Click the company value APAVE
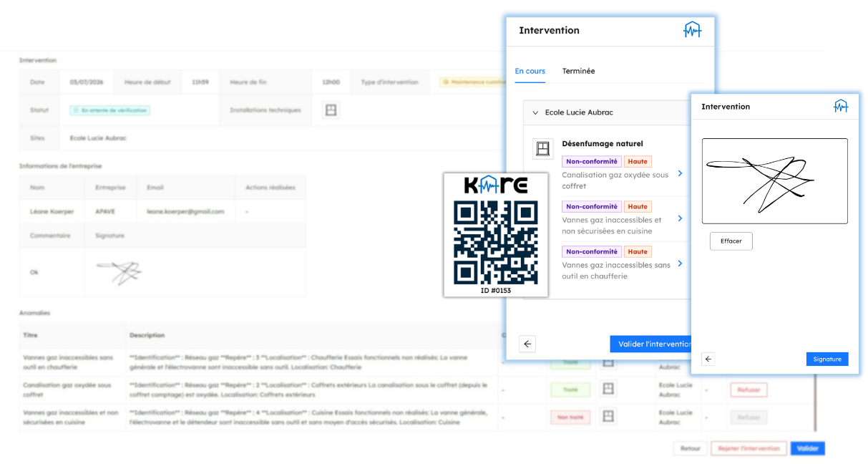 pyautogui.click(x=106, y=211)
